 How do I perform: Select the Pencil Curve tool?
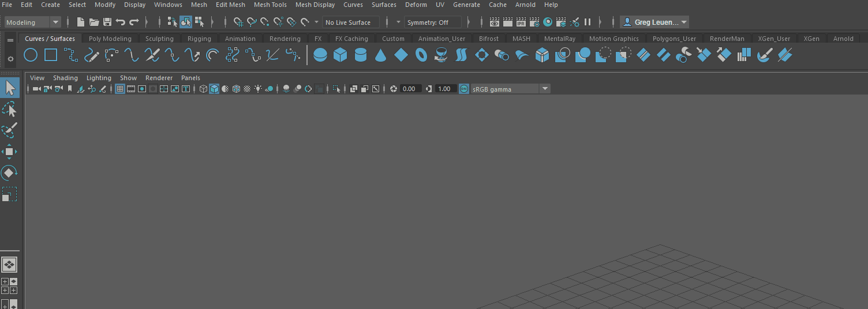click(x=91, y=55)
